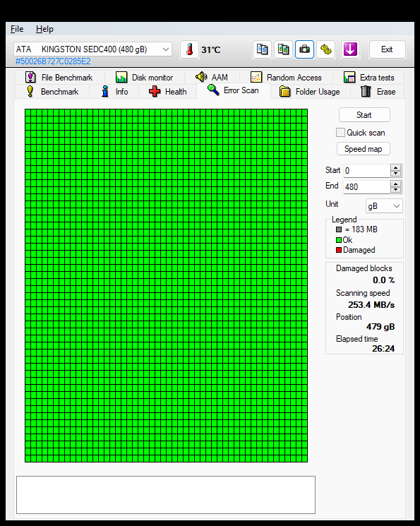Open the drive selection dropdown
Image resolution: width=420 pixels, height=526 pixels.
coord(165,49)
